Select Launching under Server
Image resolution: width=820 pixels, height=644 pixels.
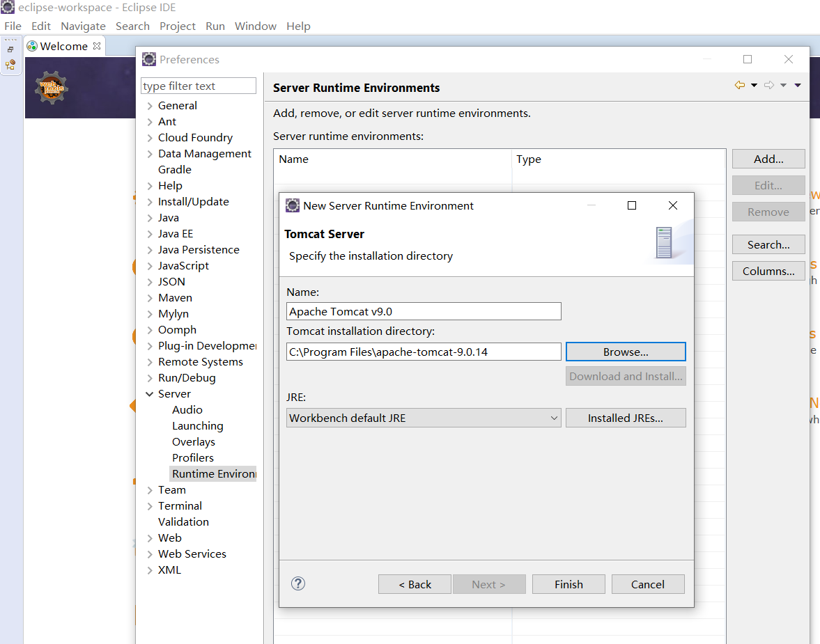click(x=198, y=426)
